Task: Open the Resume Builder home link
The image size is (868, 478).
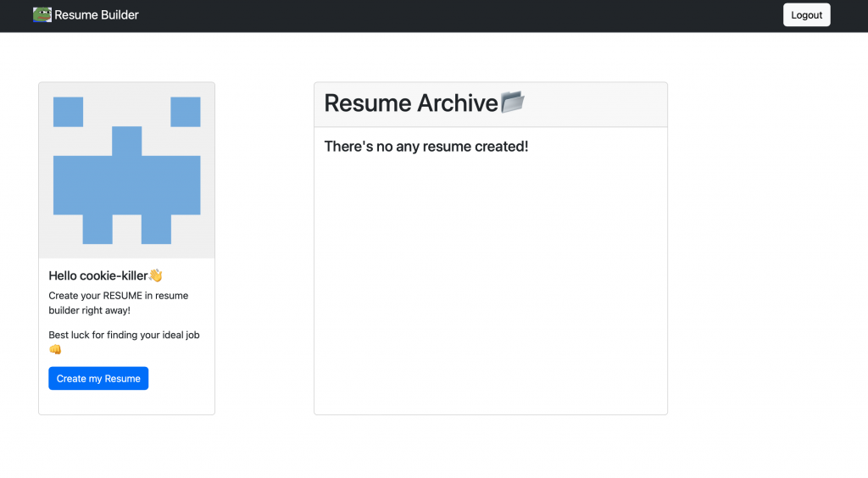Action: [x=96, y=14]
